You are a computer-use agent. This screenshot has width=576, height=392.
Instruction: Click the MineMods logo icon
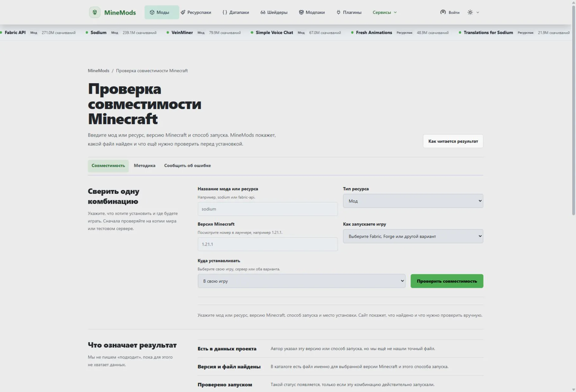(x=95, y=12)
